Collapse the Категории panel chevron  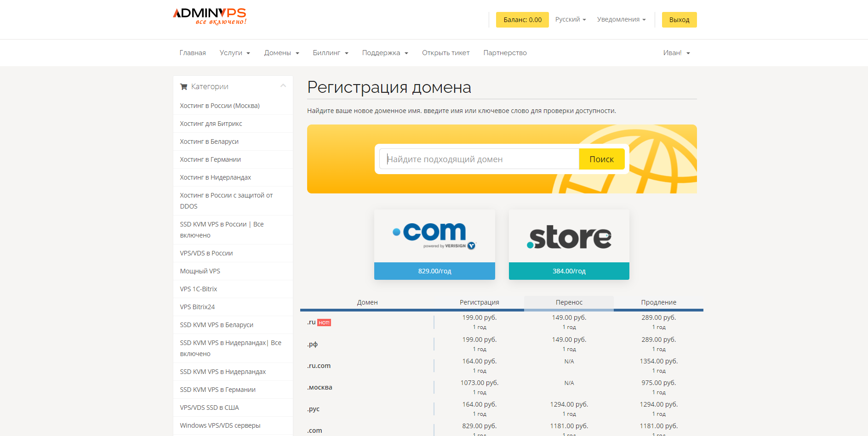[x=283, y=86]
